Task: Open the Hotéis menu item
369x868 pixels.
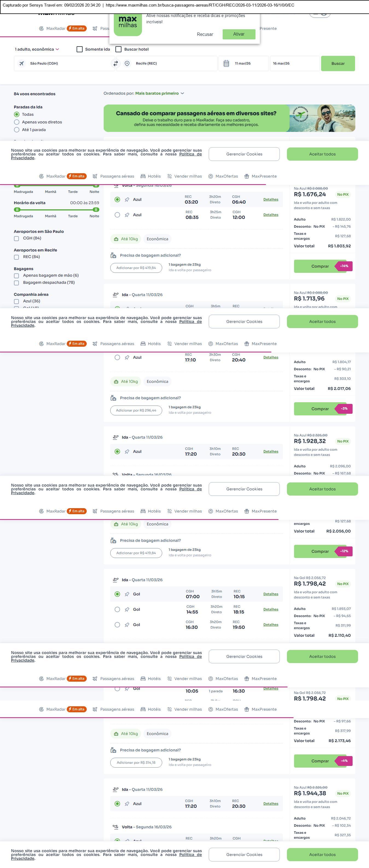Action: pyautogui.click(x=150, y=176)
